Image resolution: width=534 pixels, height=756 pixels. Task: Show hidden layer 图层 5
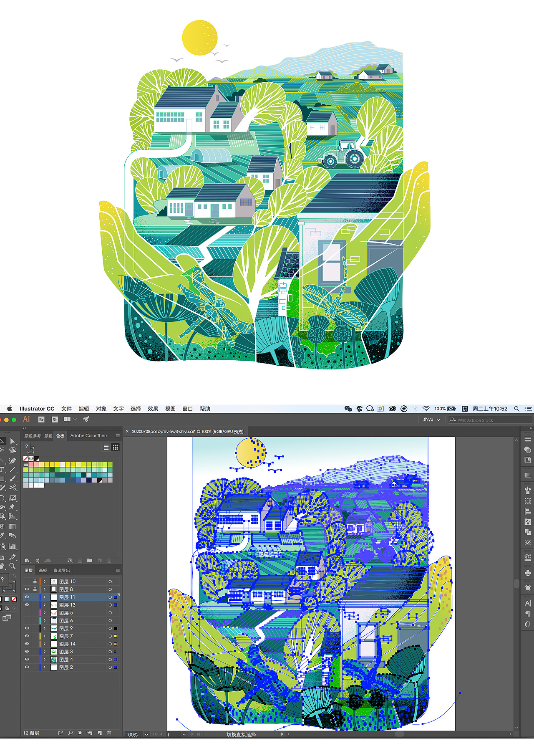tap(27, 613)
